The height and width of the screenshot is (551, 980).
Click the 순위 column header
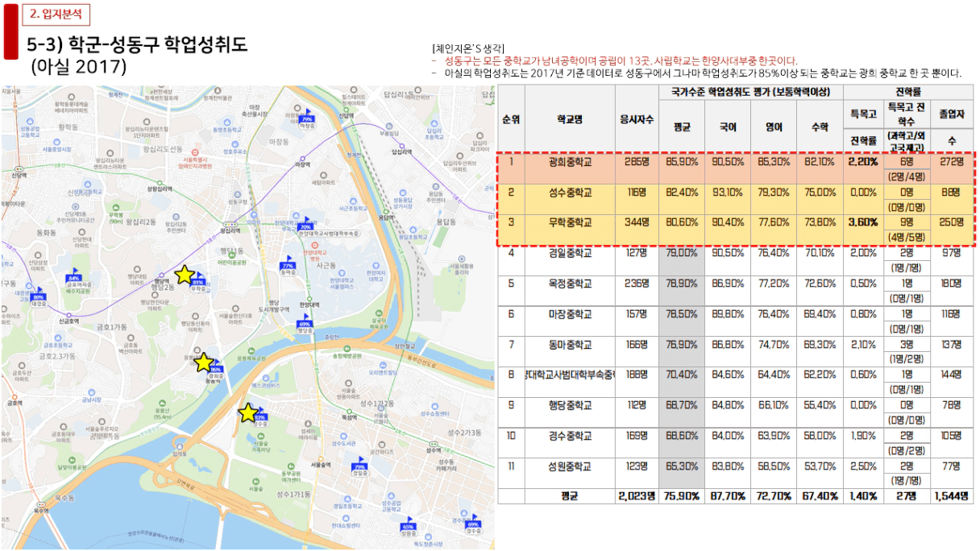point(511,118)
